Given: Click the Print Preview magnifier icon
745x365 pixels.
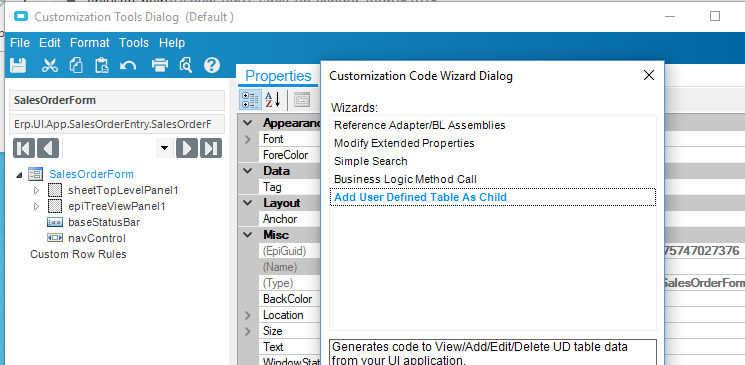Looking at the screenshot, I should pos(186,65).
